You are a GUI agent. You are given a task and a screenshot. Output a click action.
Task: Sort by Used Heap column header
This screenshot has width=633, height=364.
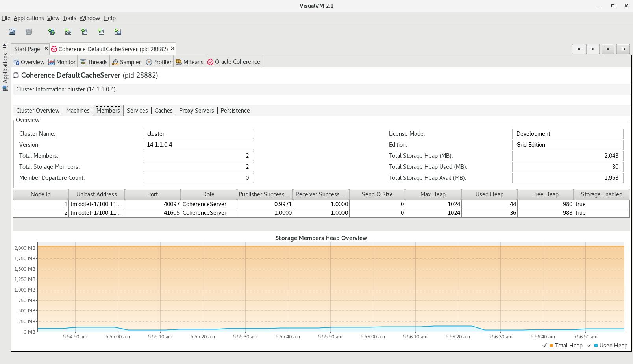pos(489,194)
